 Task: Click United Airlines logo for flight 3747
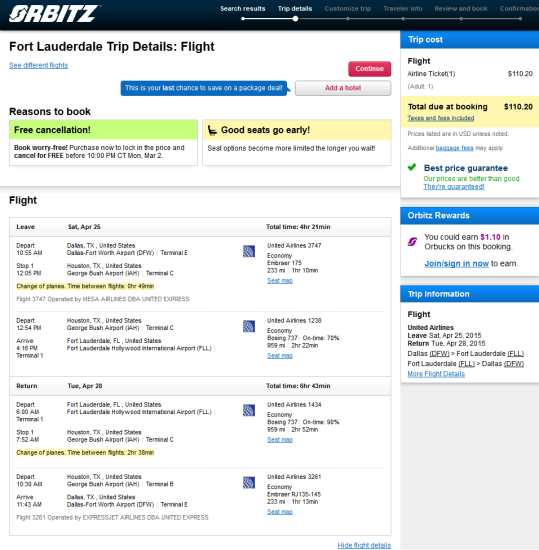coord(249,251)
